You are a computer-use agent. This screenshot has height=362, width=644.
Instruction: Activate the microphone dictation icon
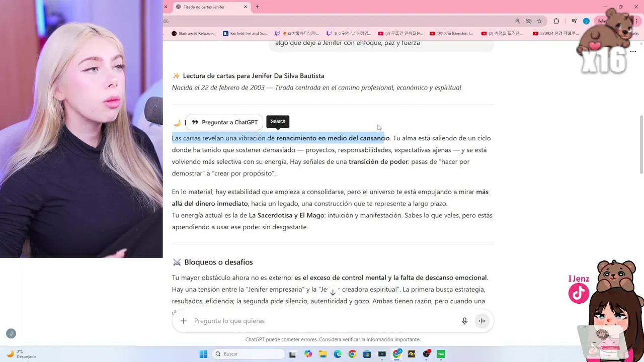coord(465,321)
